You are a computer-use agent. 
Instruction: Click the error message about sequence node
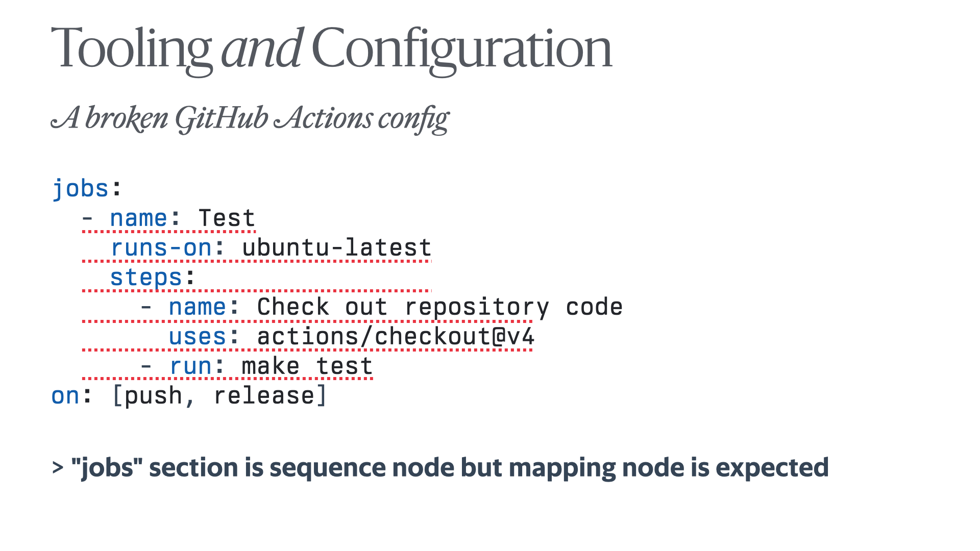click(x=441, y=466)
